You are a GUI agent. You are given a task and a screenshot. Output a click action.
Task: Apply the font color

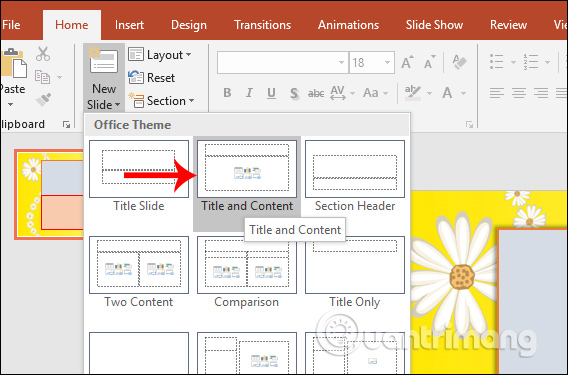click(x=447, y=93)
